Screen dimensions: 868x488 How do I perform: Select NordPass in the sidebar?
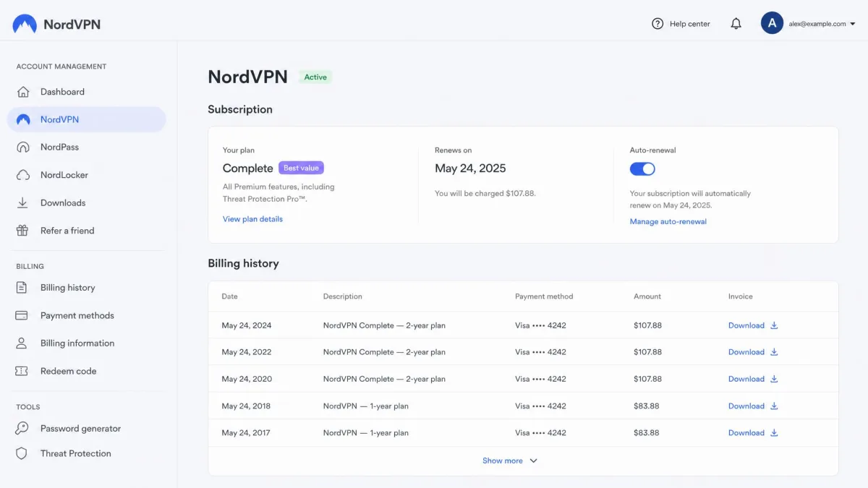87,147
